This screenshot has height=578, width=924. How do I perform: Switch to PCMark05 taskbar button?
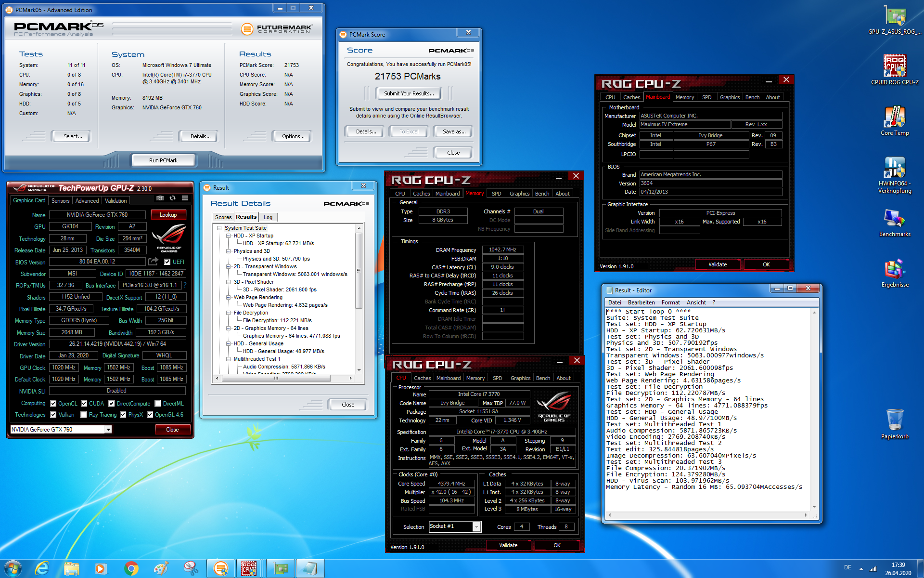[x=221, y=568]
